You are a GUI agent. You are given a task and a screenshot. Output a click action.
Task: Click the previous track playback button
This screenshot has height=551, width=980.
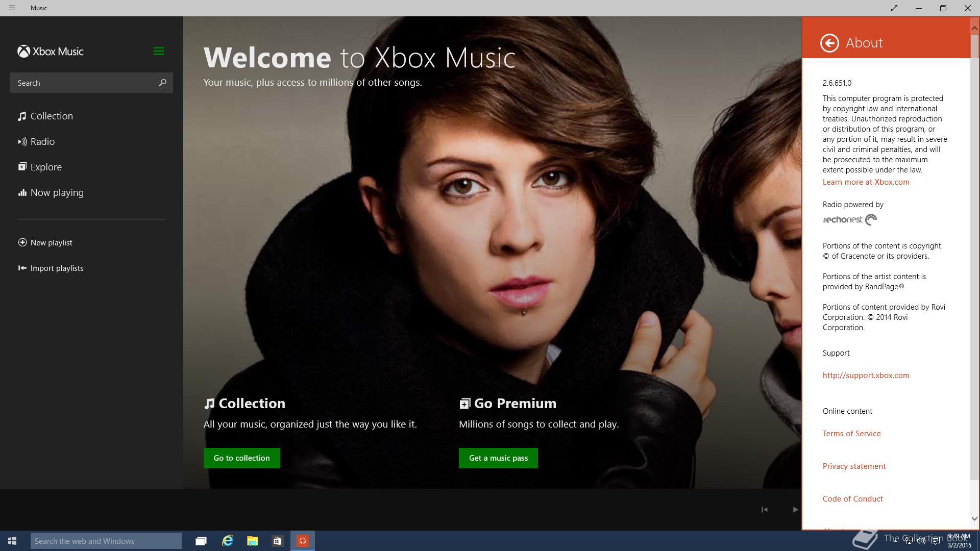pos(764,510)
